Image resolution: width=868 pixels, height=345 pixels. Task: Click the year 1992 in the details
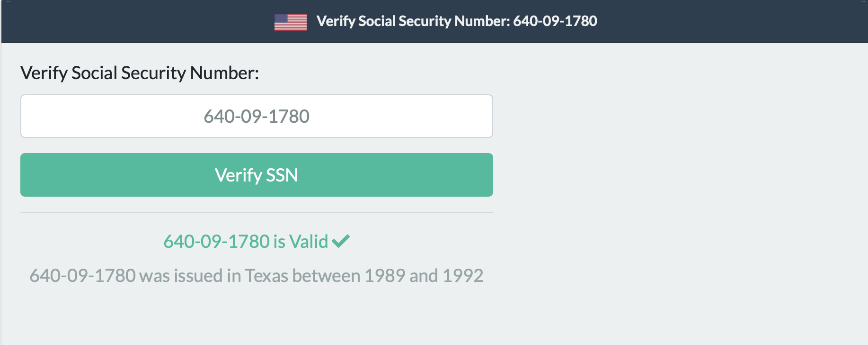pos(462,276)
